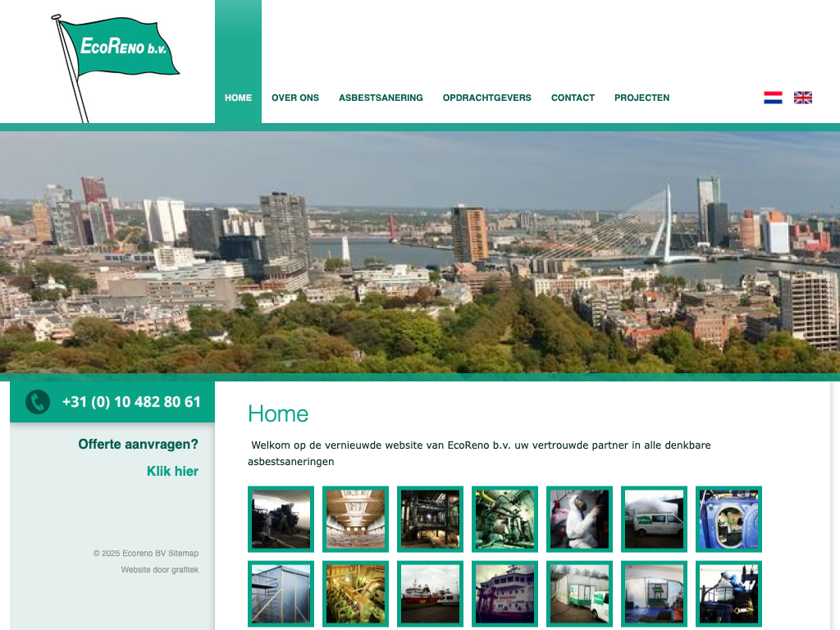Click the 'Home' page heading
The width and height of the screenshot is (840, 630).
(278, 413)
